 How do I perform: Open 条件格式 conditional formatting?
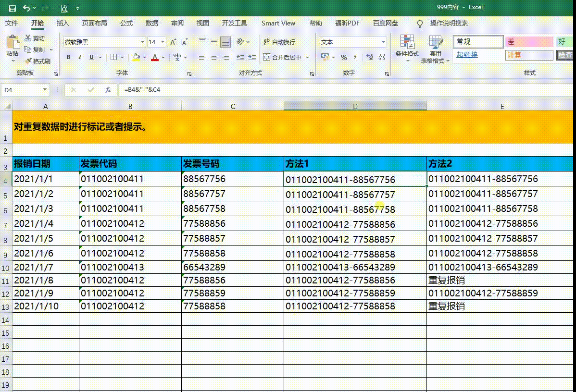point(407,49)
